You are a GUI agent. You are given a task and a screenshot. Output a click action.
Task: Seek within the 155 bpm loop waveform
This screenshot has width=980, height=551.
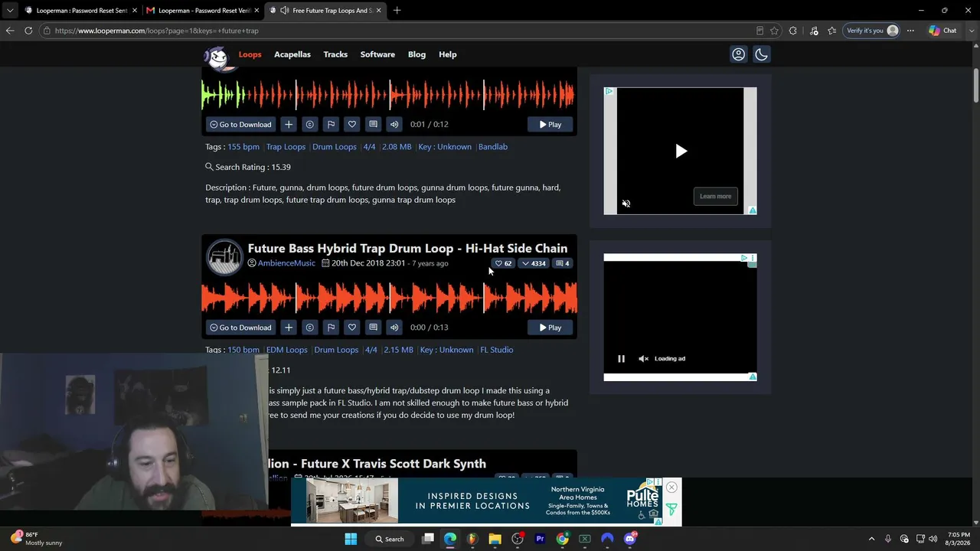[x=389, y=94]
